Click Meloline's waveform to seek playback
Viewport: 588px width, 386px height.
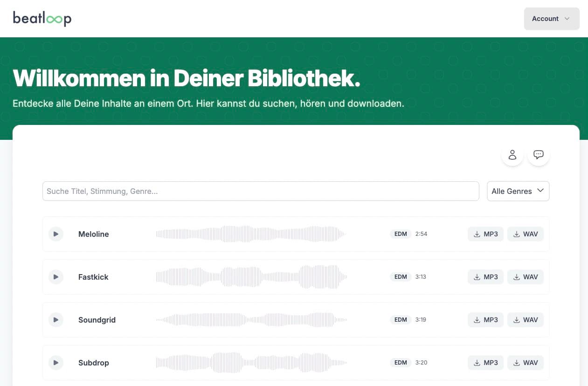pyautogui.click(x=250, y=234)
